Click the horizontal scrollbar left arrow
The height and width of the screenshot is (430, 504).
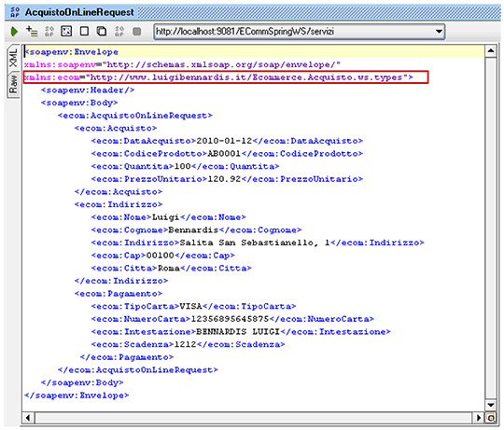pyautogui.click(x=28, y=418)
